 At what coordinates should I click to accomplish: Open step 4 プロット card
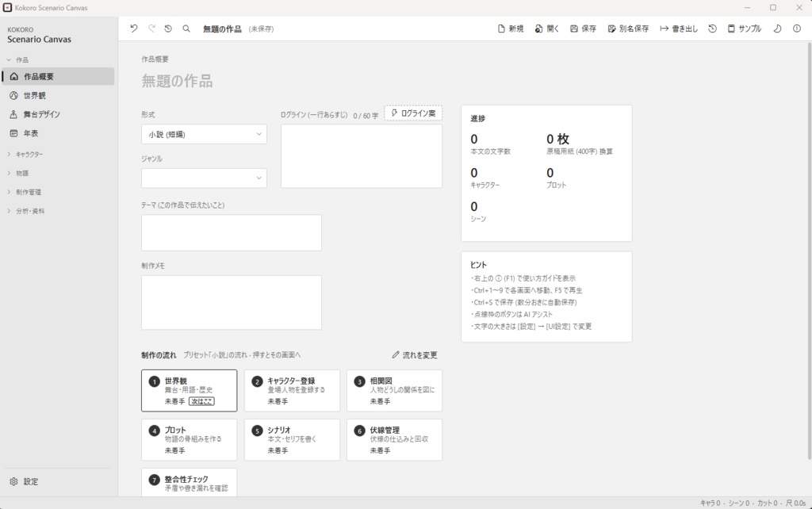click(x=189, y=439)
